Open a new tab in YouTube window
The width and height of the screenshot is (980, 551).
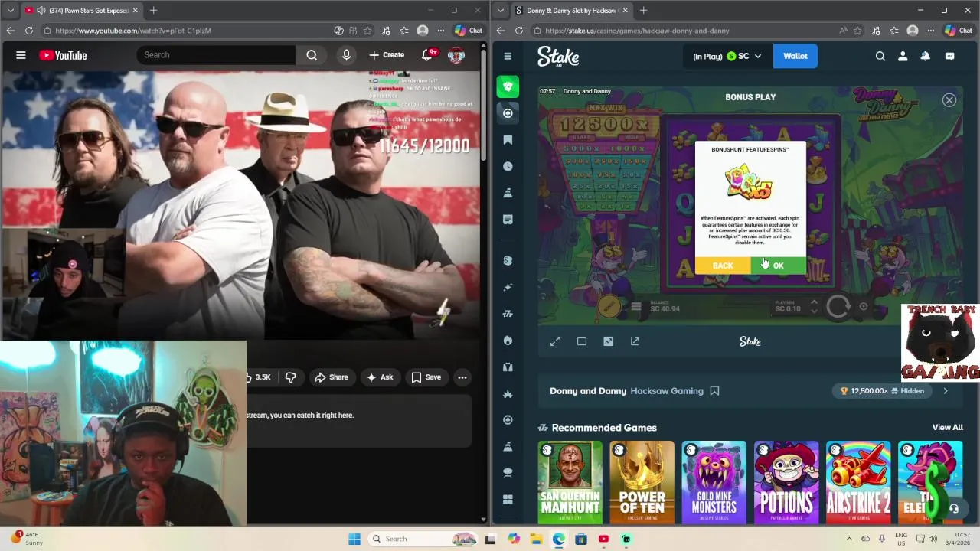(153, 10)
